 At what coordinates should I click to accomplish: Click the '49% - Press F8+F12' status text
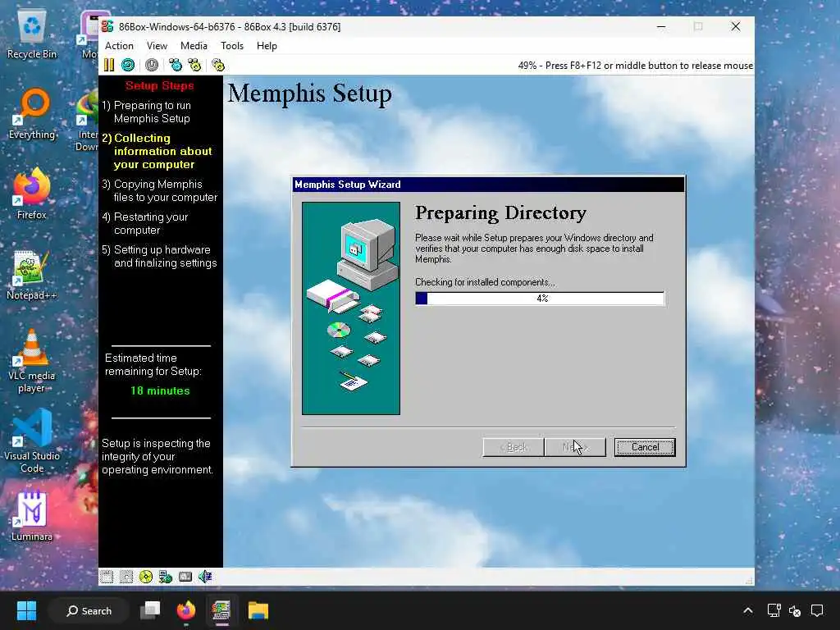pyautogui.click(x=636, y=66)
